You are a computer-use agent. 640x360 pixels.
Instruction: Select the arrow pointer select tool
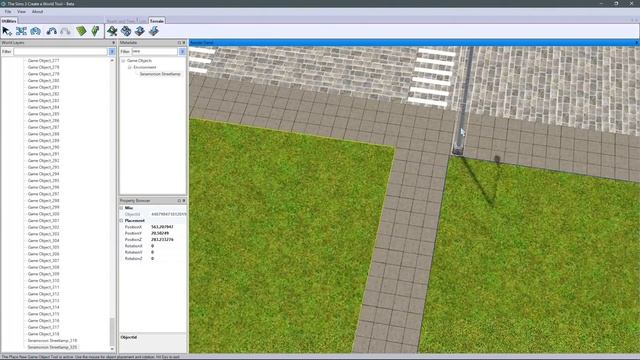(x=7, y=31)
